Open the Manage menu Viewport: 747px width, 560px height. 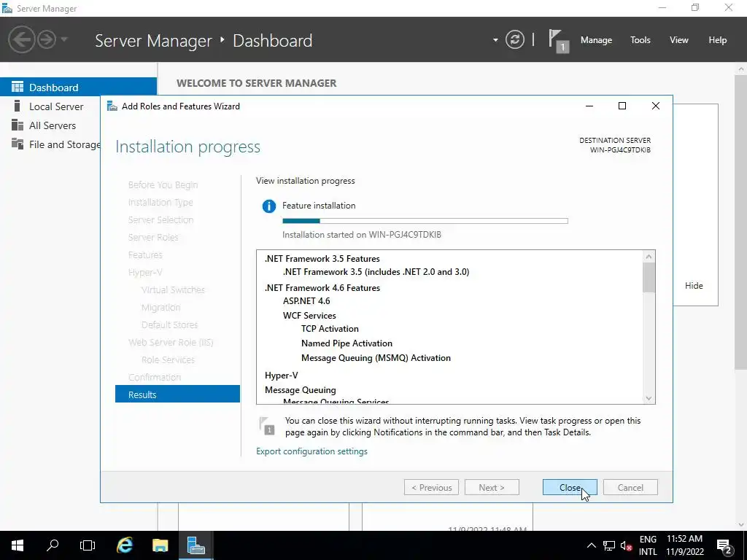point(596,40)
